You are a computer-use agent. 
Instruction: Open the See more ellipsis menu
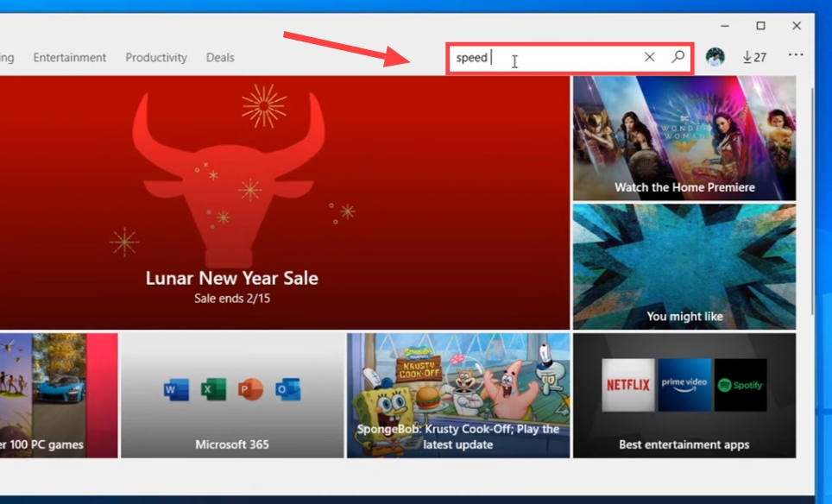(796, 54)
